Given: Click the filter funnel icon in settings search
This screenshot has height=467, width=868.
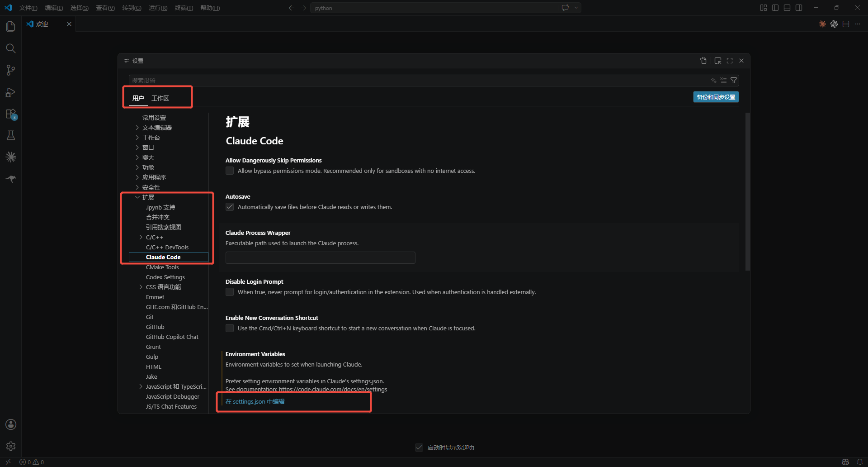Looking at the screenshot, I should (734, 81).
